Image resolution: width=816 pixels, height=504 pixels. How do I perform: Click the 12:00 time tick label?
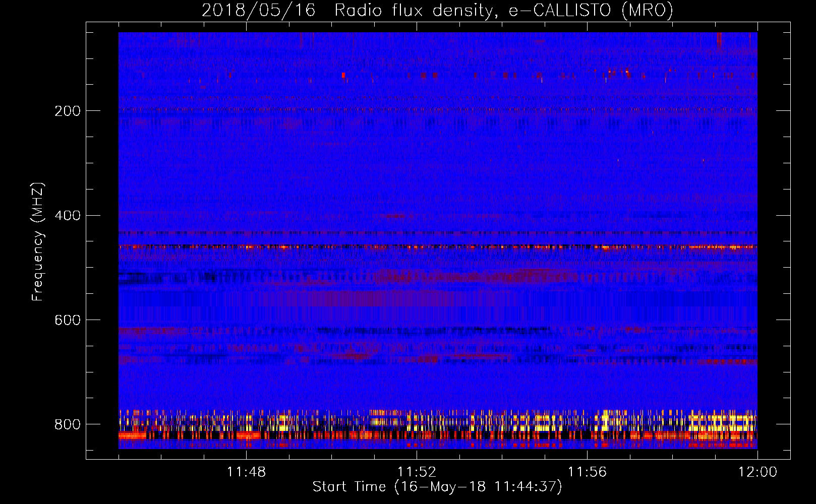coord(757,472)
